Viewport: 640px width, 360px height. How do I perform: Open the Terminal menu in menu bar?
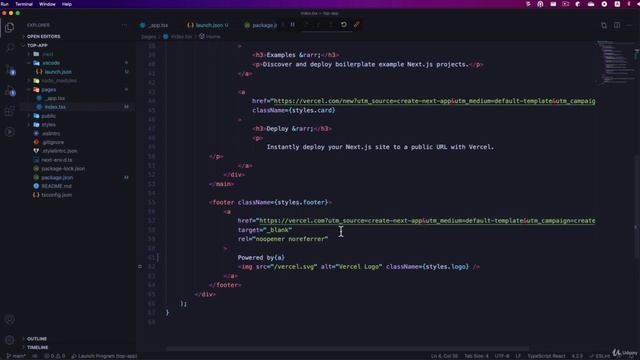(24, 4)
